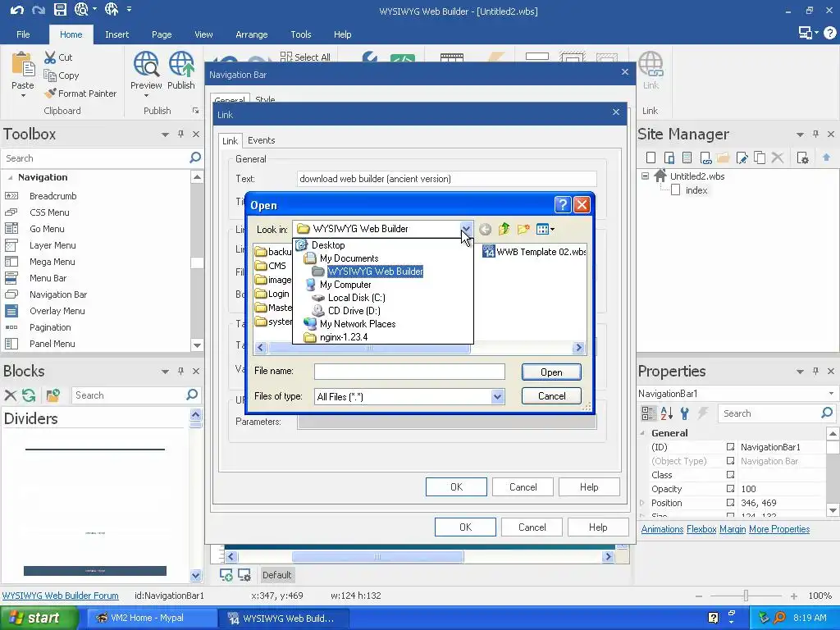Collapse the General section in Properties
Screen dimensions: 840x630
point(643,433)
